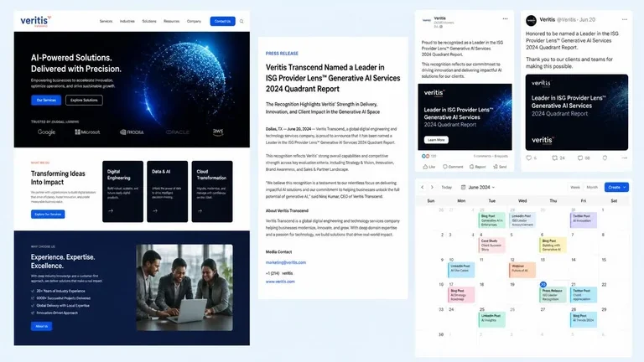Image resolution: width=644 pixels, height=362 pixels.
Task: Click Repost on the LinkedIn-style post
Action: tap(478, 167)
